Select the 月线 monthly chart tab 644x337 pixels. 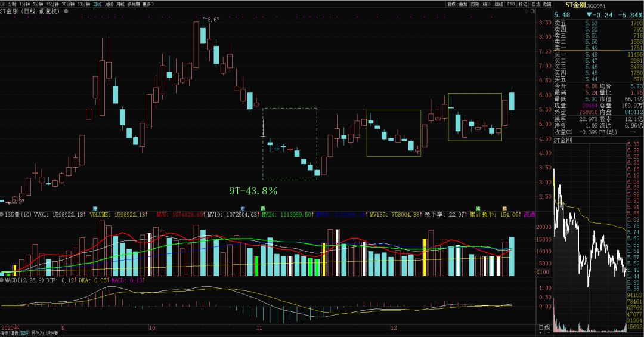point(120,4)
